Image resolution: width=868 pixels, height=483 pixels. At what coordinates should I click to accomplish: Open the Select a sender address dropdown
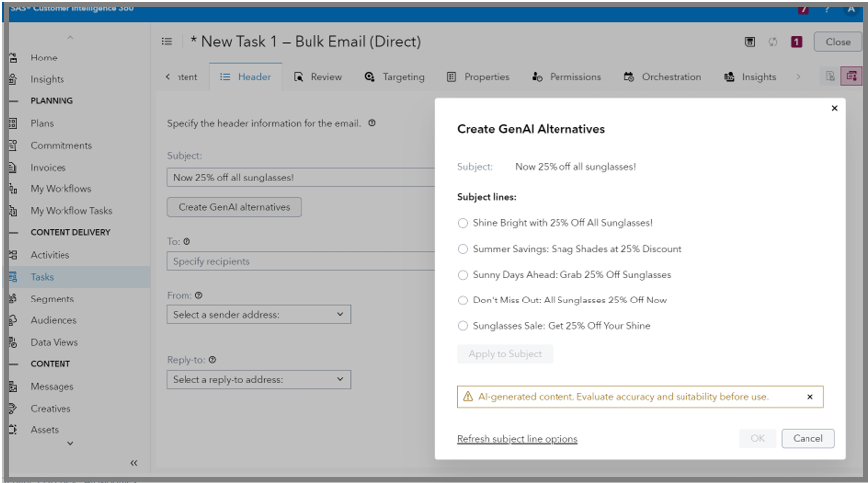258,315
